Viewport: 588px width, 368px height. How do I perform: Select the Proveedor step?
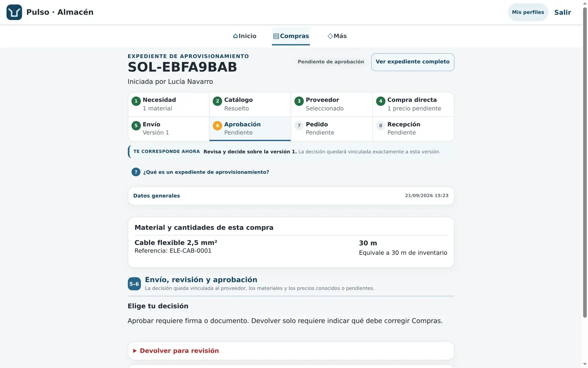(332, 104)
